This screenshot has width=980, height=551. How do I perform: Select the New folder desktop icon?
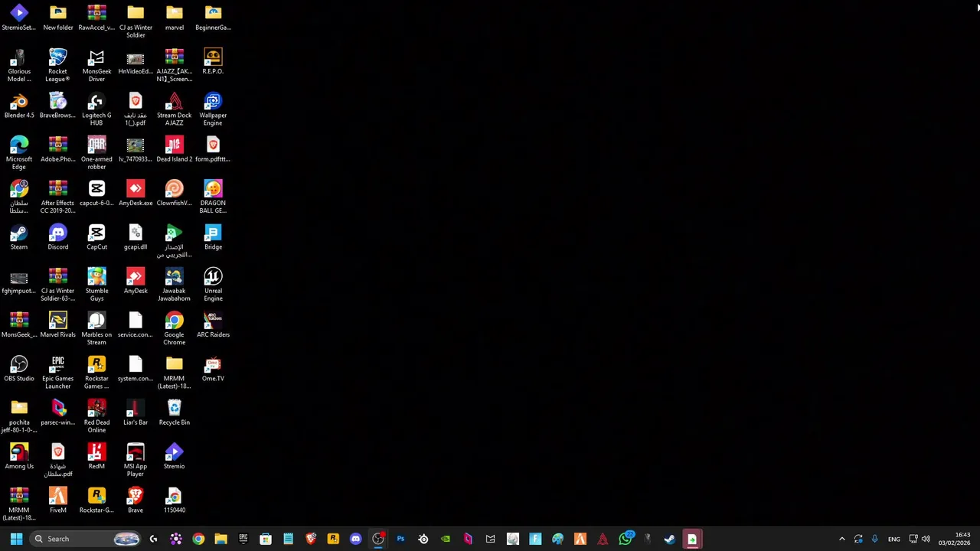click(x=57, y=18)
